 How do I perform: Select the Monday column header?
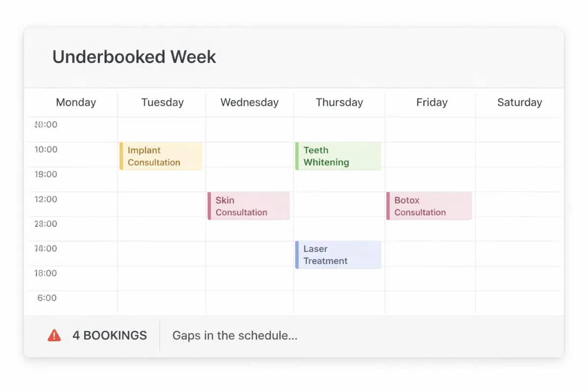76,102
